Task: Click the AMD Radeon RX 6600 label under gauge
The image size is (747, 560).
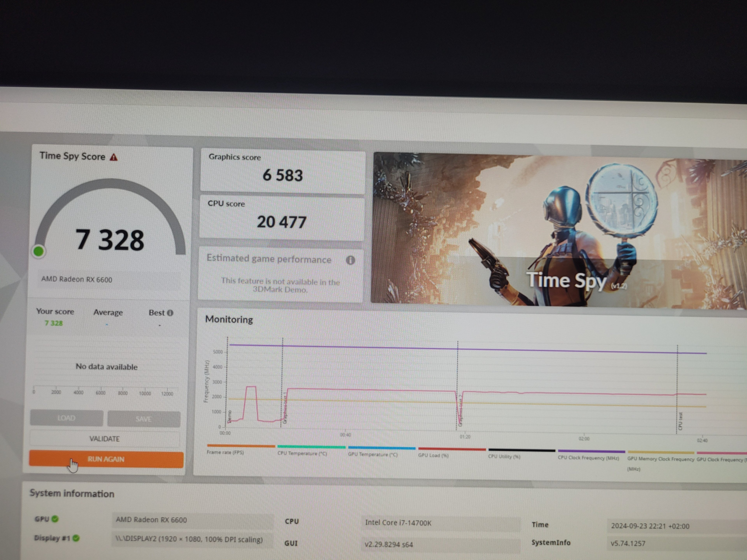Action: (x=77, y=279)
